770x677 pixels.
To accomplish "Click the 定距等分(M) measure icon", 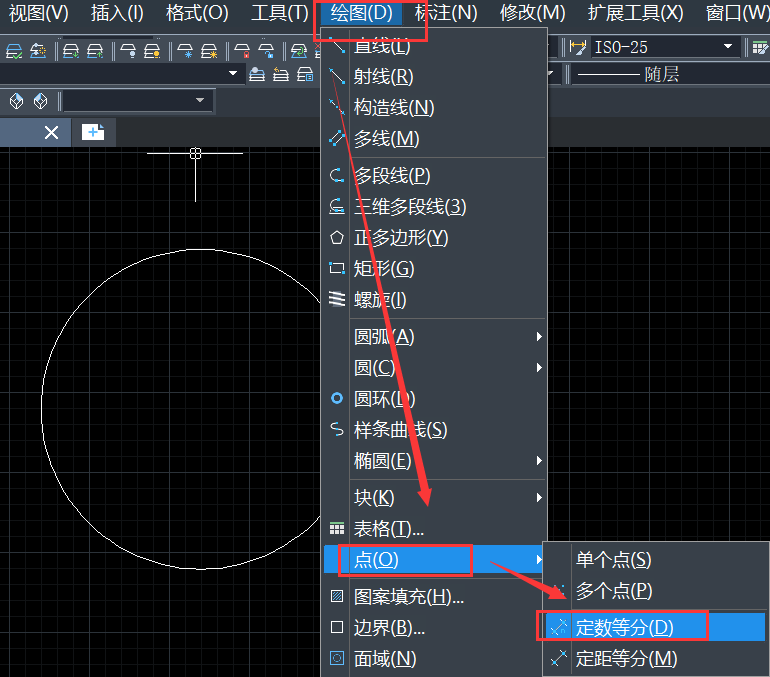I will coord(559,658).
